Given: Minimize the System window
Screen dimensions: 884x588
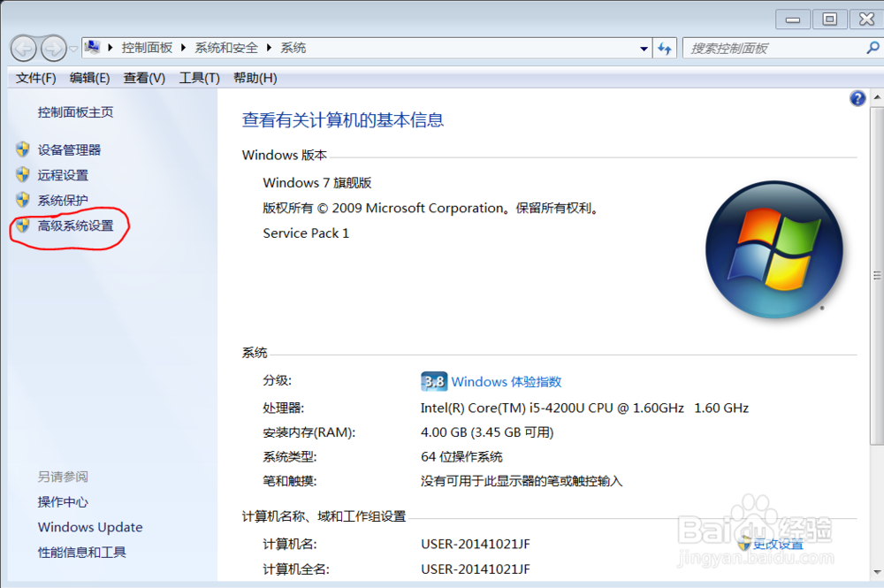Looking at the screenshot, I should click(793, 19).
